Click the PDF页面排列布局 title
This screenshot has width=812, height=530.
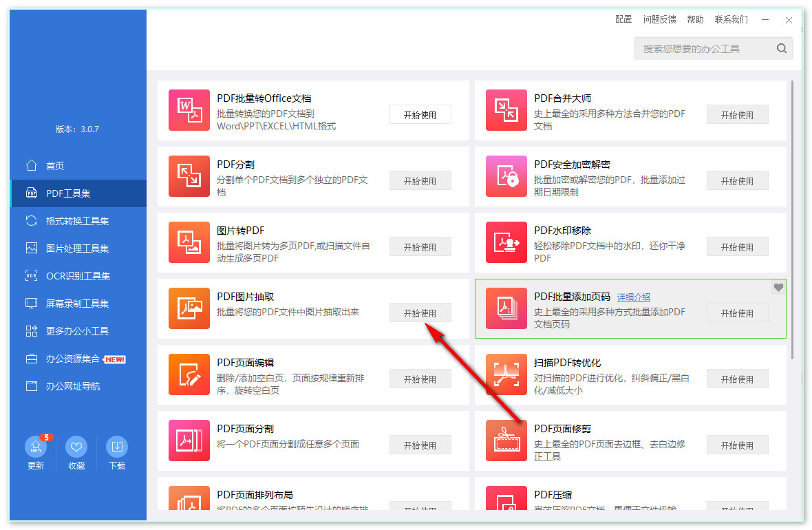255,495
